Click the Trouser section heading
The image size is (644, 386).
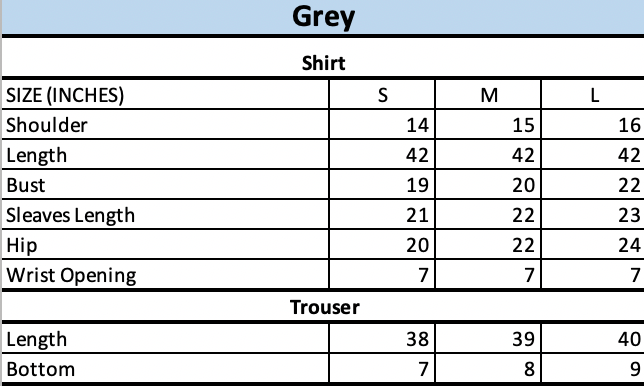[324, 307]
